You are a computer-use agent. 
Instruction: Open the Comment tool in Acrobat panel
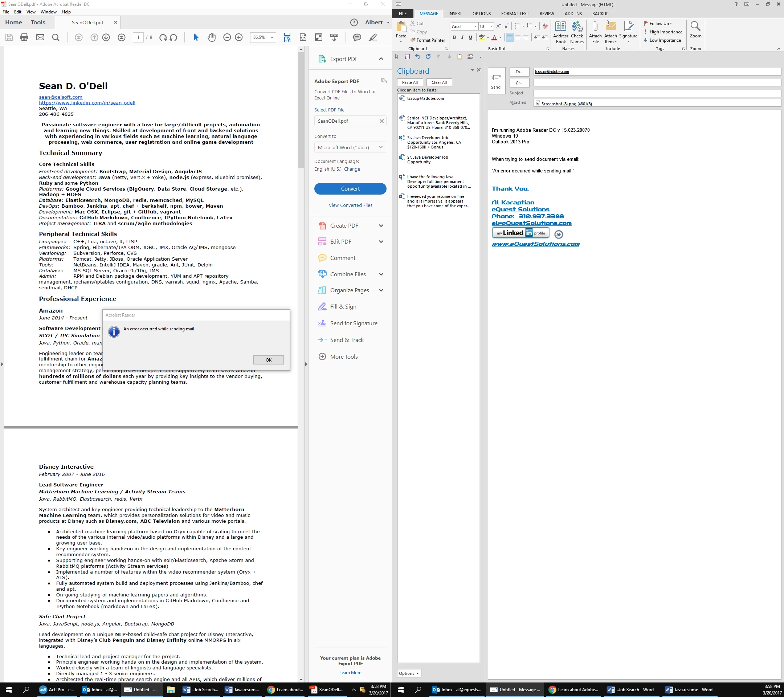pyautogui.click(x=343, y=258)
